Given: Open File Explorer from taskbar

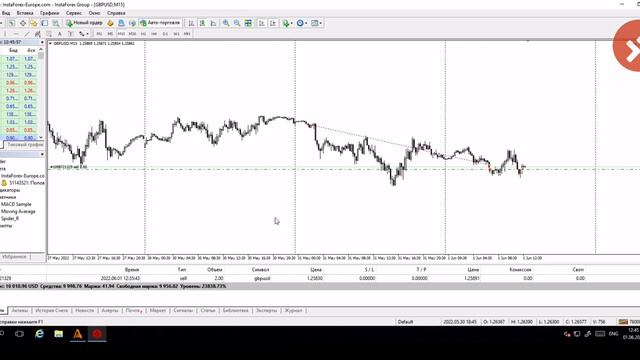Looking at the screenshot, I should tap(58, 334).
